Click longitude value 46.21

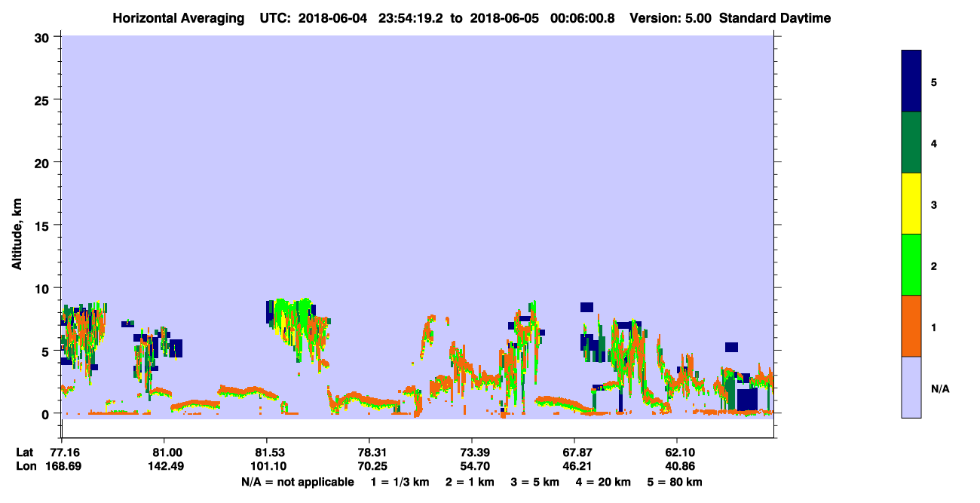577,466
